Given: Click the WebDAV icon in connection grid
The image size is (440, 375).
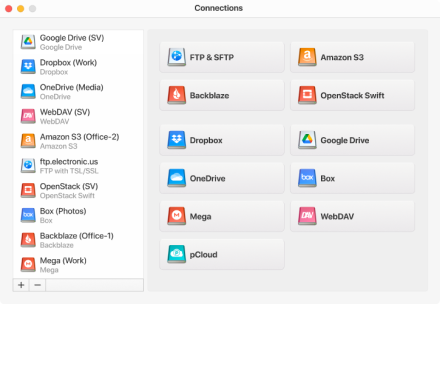Looking at the screenshot, I should point(307,216).
